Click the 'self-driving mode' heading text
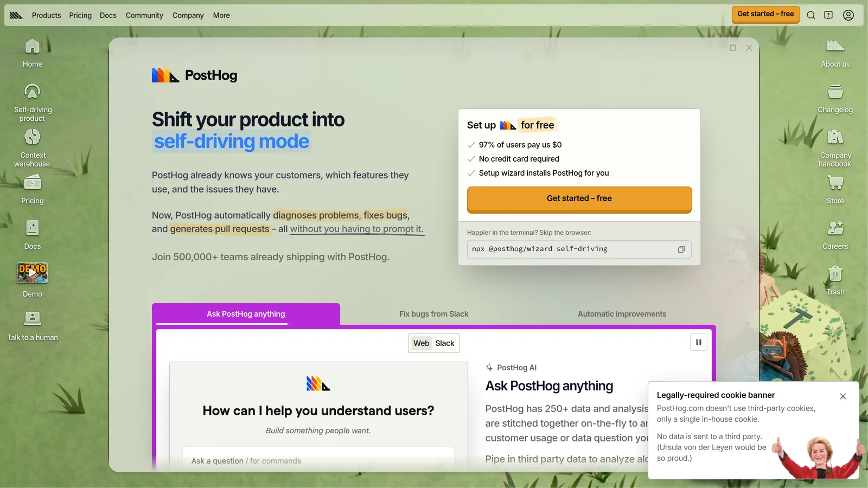Viewport: 868px width, 488px height. click(232, 142)
